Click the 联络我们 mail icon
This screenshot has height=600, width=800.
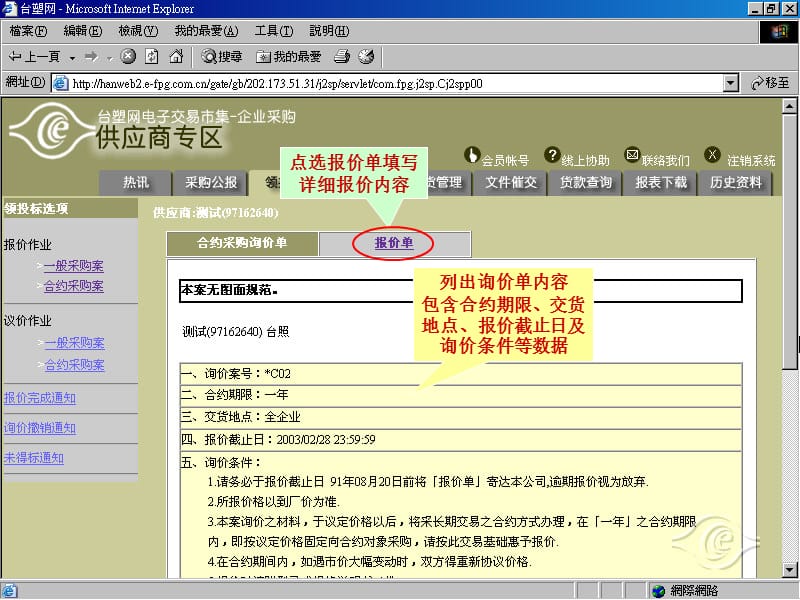[x=632, y=155]
